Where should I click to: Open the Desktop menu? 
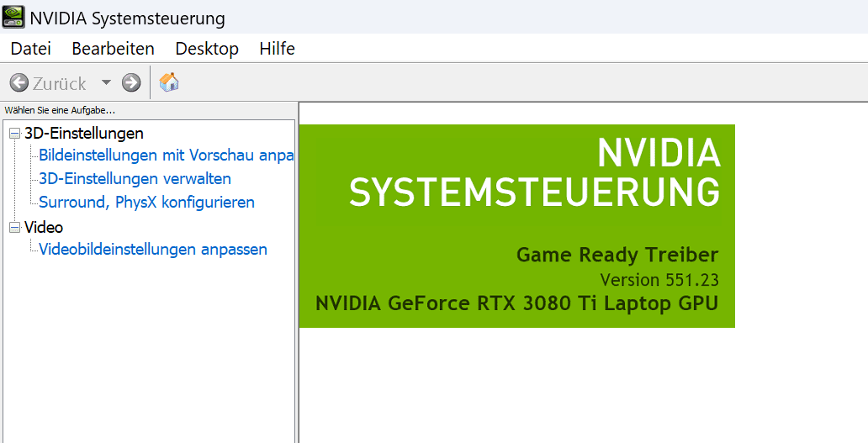coord(207,49)
